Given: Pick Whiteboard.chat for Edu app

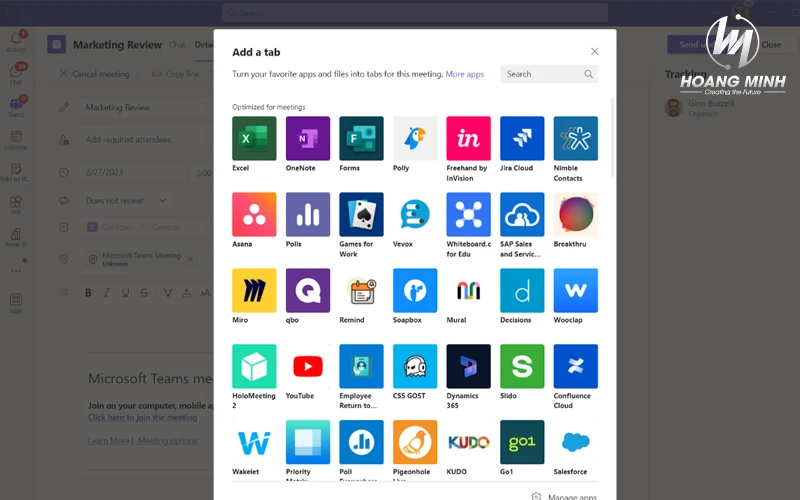Looking at the screenshot, I should (468, 214).
